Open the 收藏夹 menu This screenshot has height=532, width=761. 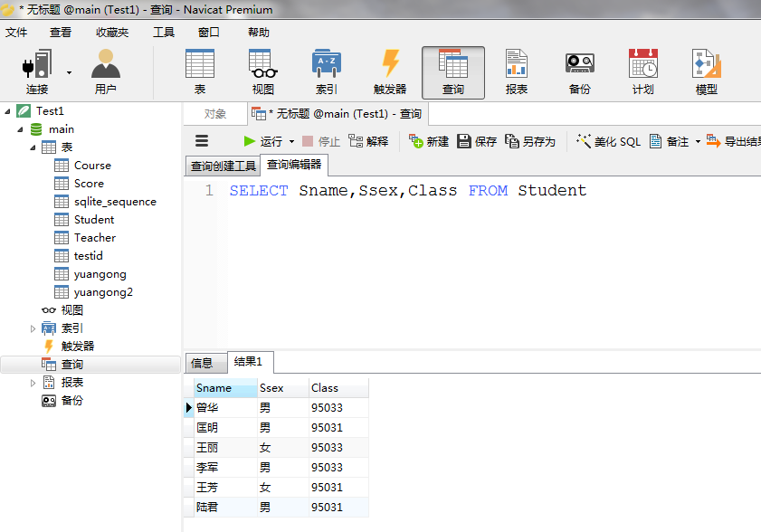(112, 33)
